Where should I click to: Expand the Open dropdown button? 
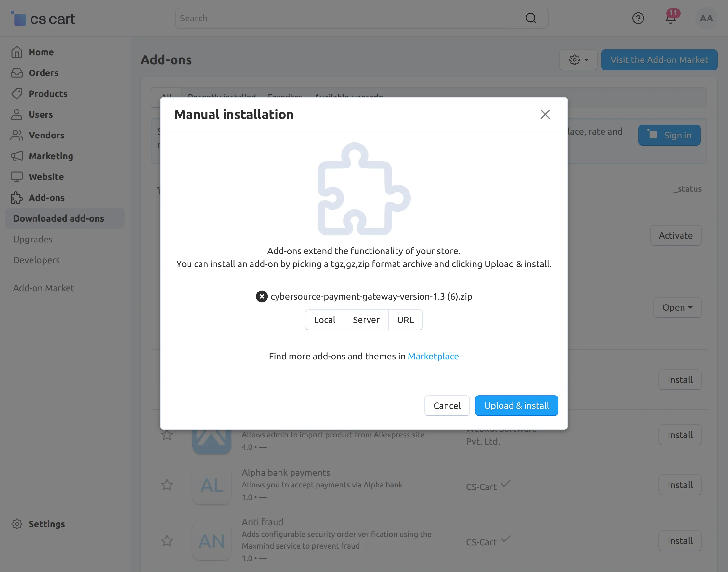pyautogui.click(x=677, y=307)
